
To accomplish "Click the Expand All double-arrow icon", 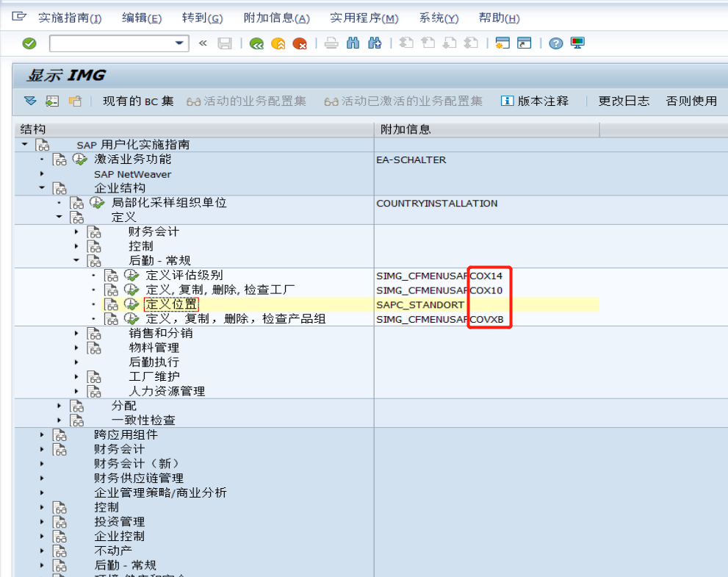I will click(30, 101).
